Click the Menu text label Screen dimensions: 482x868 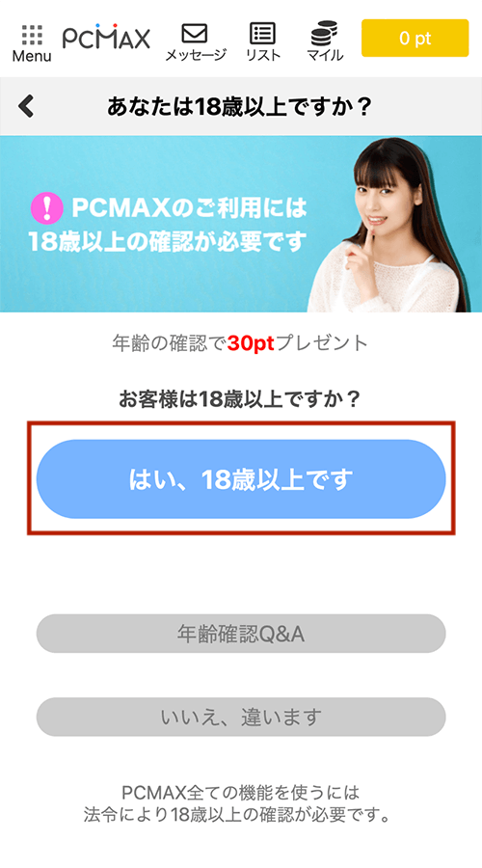(x=32, y=56)
